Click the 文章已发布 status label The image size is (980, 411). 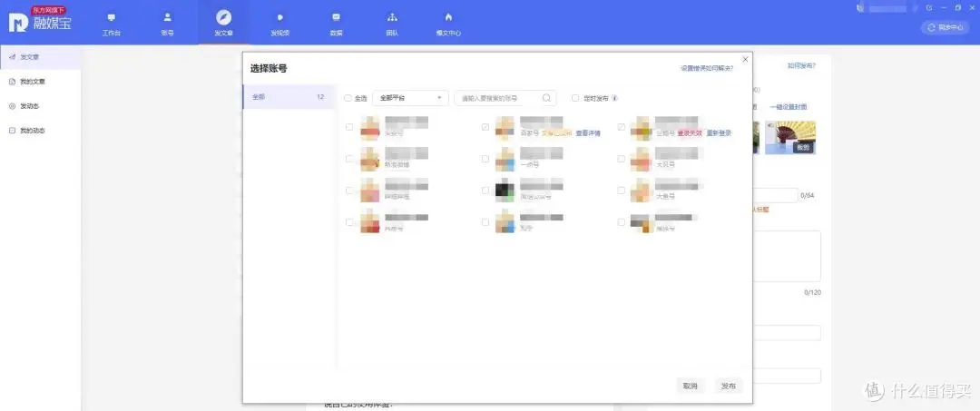(x=556, y=133)
